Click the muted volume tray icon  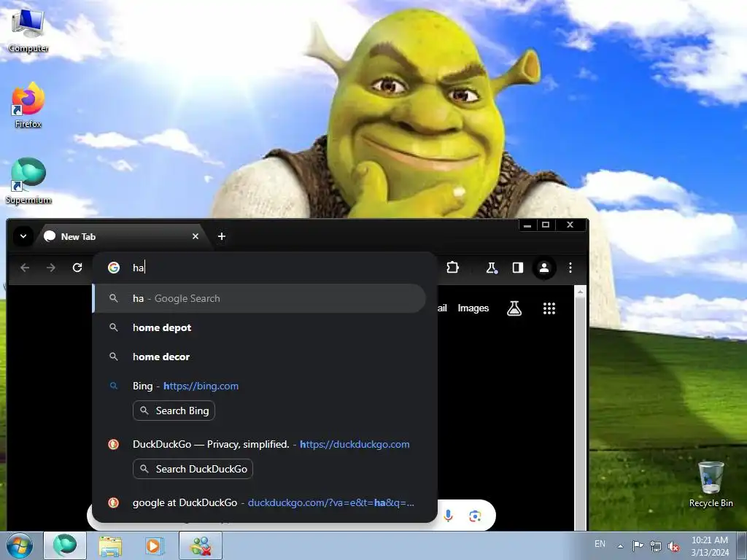coord(673,545)
